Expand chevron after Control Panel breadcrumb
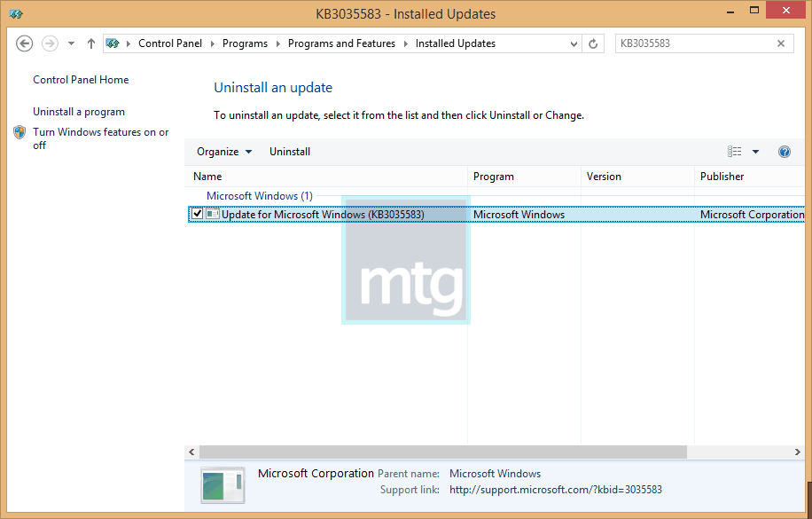This screenshot has width=812, height=519. click(213, 43)
